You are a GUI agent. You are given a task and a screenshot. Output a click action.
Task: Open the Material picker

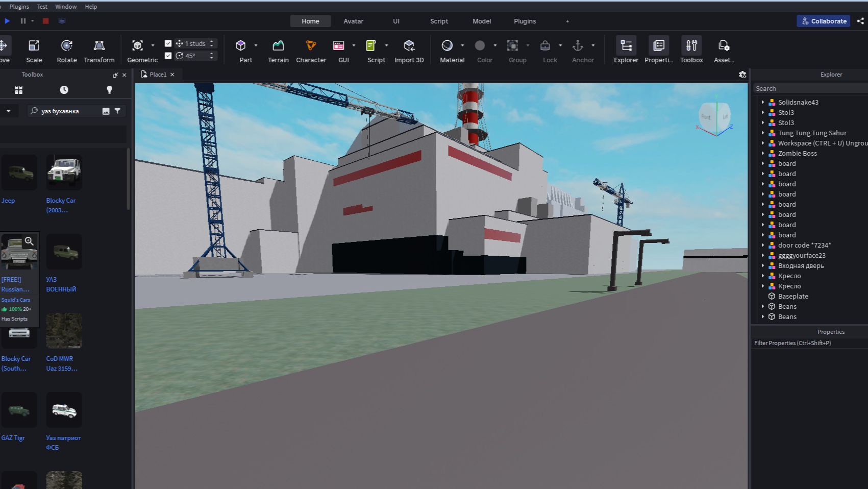[448, 46]
